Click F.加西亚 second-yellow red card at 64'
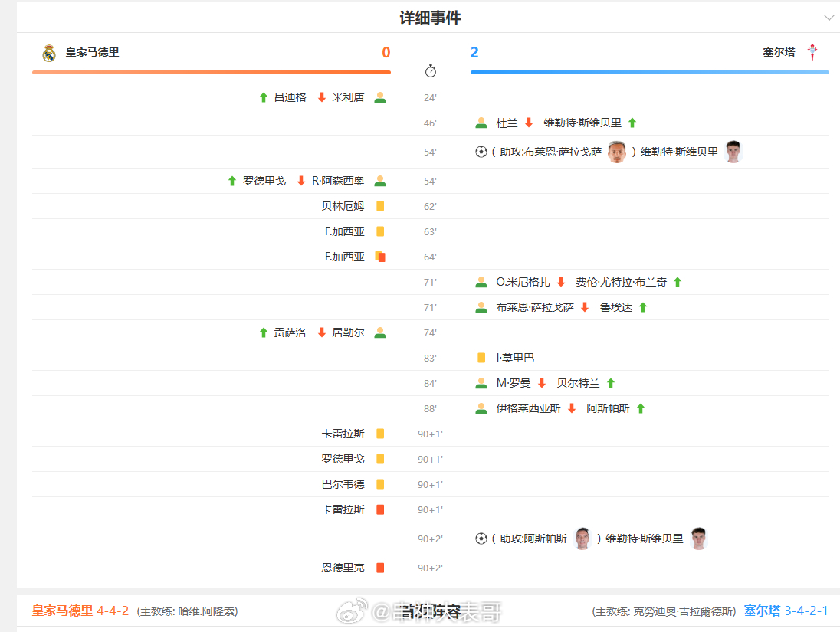Screen dimensions: 840x632 click(380, 257)
